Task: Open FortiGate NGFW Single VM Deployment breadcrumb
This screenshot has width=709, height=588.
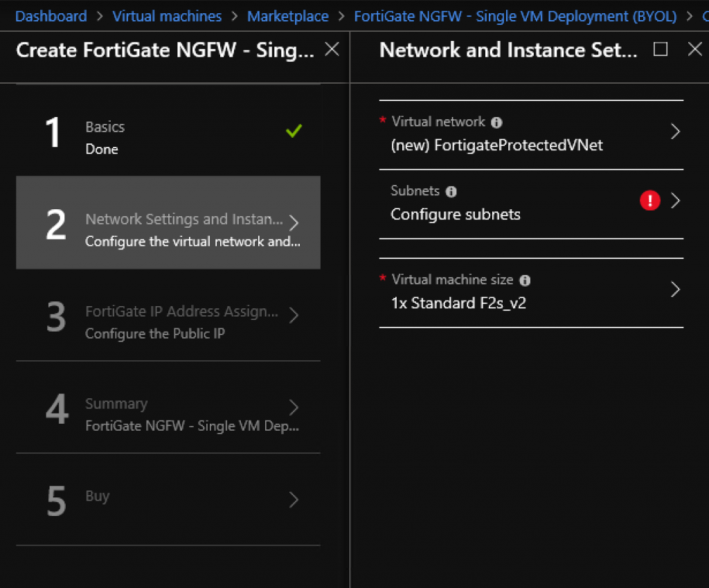Action: pyautogui.click(x=515, y=17)
